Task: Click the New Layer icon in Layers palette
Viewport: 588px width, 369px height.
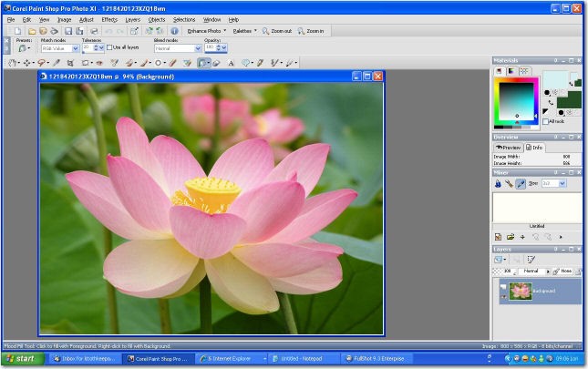Action: pos(499,260)
